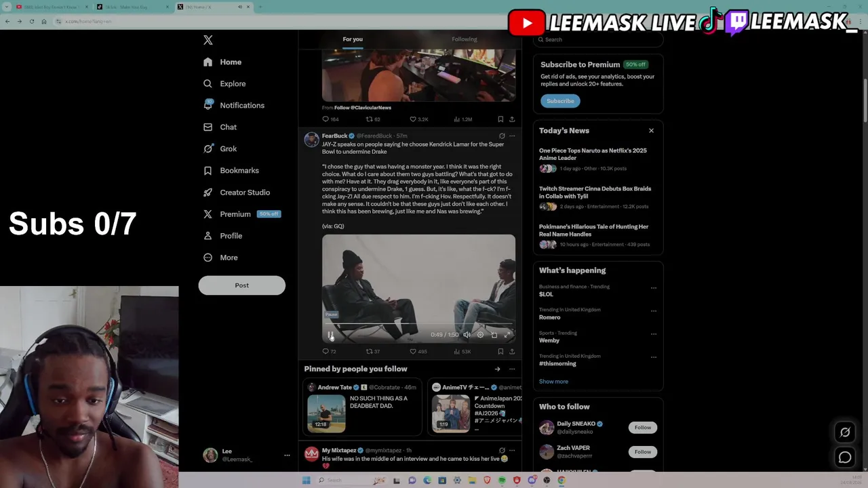Open Explore from the sidebar
This screenshot has height=488, width=868.
(x=224, y=83)
